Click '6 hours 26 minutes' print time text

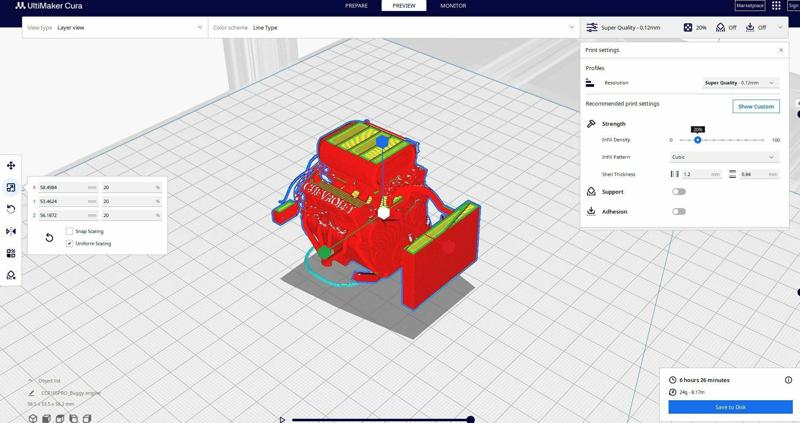point(704,380)
